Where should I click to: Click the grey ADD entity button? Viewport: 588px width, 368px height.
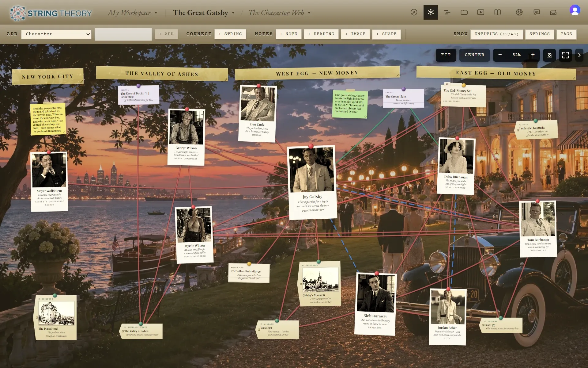[x=166, y=34]
